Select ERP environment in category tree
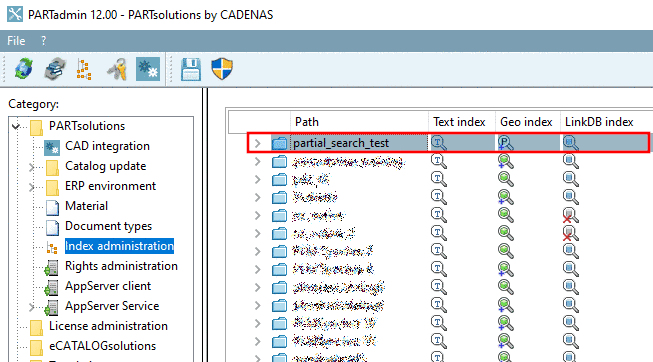Screen dimensions: 653x362 [x=110, y=186]
